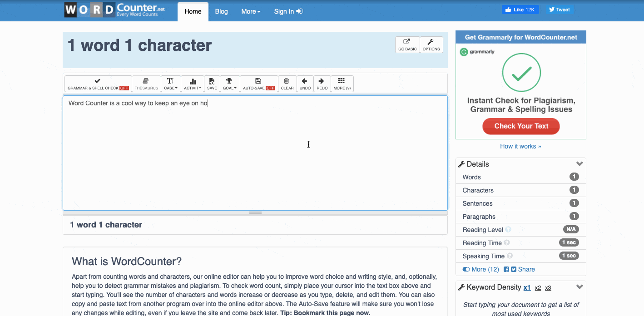Click the Check Your Text button

[521, 126]
